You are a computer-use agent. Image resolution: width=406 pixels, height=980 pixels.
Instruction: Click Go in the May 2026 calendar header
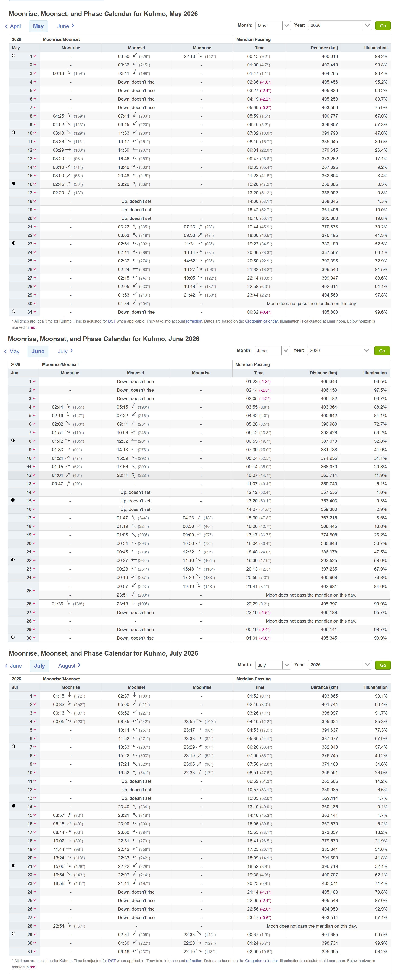383,26
